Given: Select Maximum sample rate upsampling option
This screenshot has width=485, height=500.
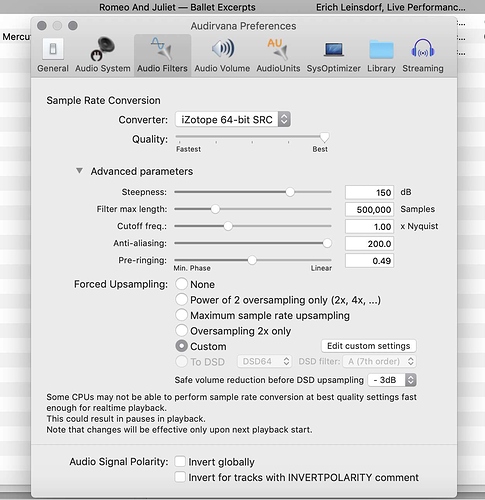Looking at the screenshot, I should click(x=181, y=315).
